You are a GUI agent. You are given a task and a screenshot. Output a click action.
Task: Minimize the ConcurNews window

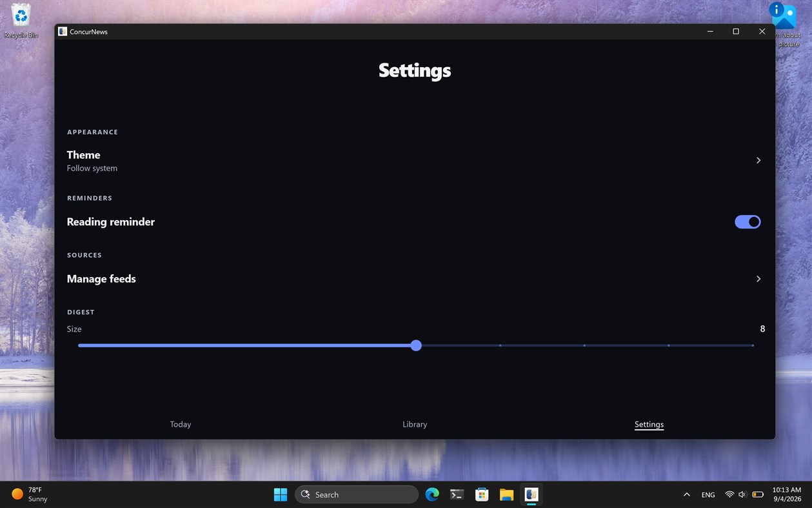coord(710,32)
